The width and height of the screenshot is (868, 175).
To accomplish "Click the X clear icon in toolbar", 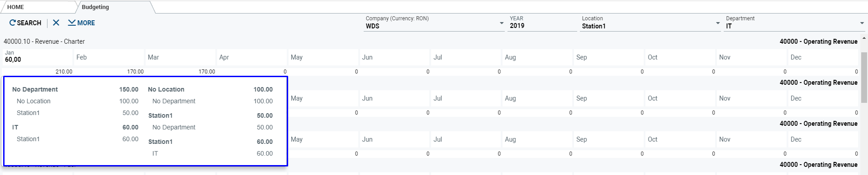I will click(56, 23).
